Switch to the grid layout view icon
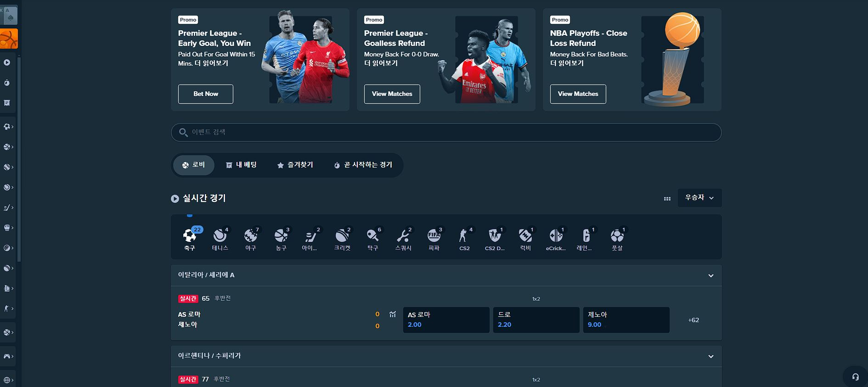This screenshot has height=387, width=868. pyautogui.click(x=667, y=198)
